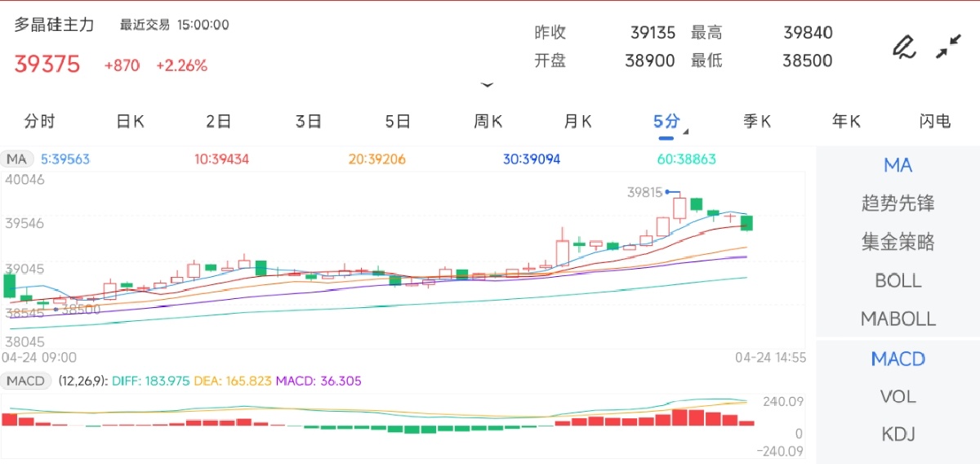Open MACD settings via the MACD label
The height and width of the screenshot is (464, 980).
click(26, 381)
